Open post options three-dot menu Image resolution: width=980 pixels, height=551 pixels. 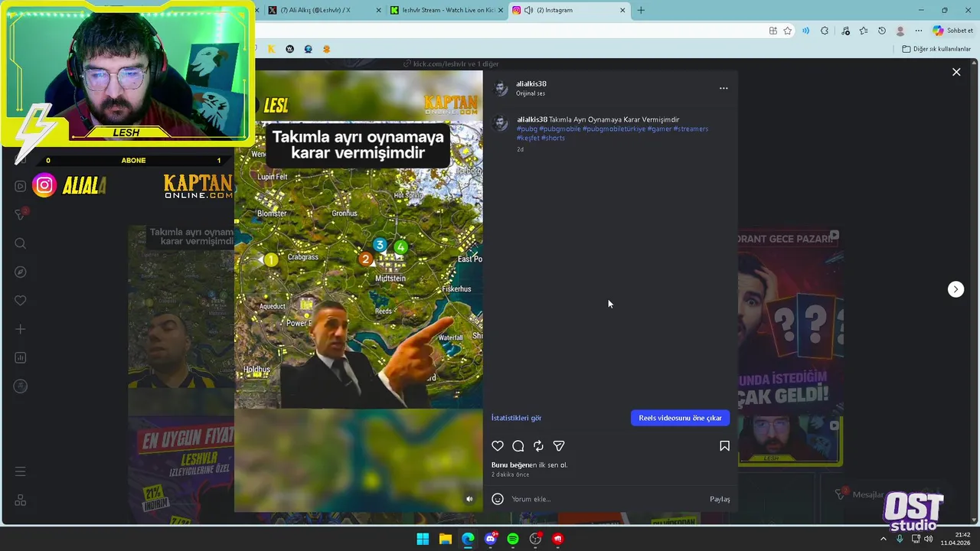click(x=724, y=88)
